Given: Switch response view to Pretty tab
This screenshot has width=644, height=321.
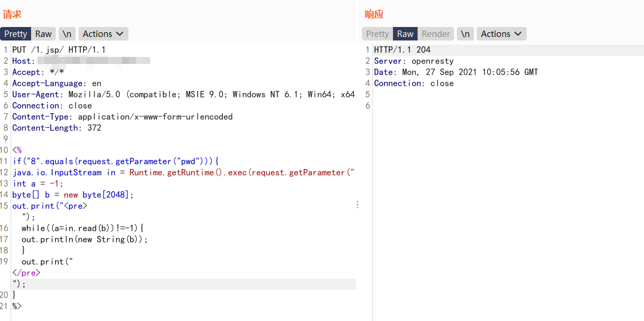Looking at the screenshot, I should pyautogui.click(x=377, y=33).
